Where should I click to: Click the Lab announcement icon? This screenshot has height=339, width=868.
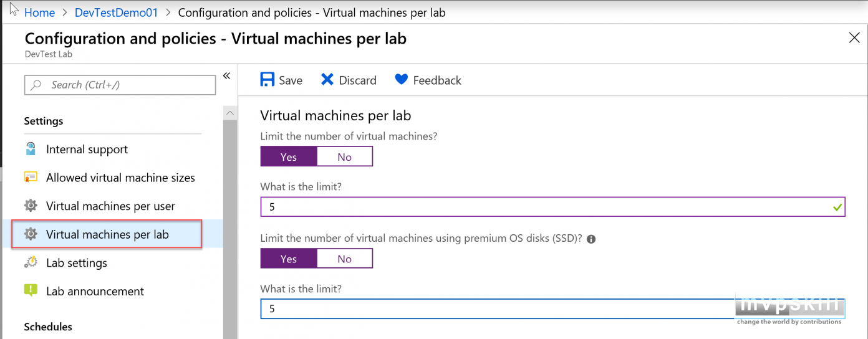coord(31,290)
